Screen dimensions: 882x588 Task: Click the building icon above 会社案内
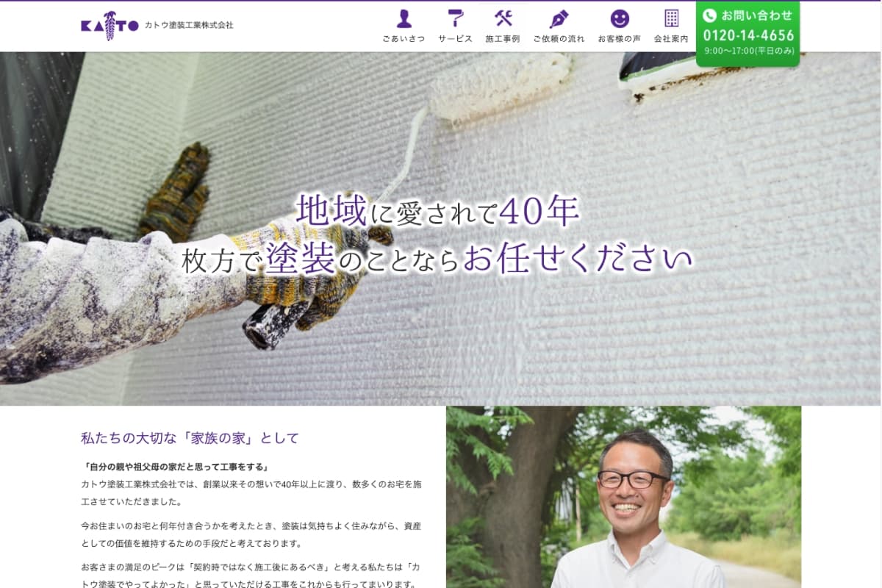[671, 18]
